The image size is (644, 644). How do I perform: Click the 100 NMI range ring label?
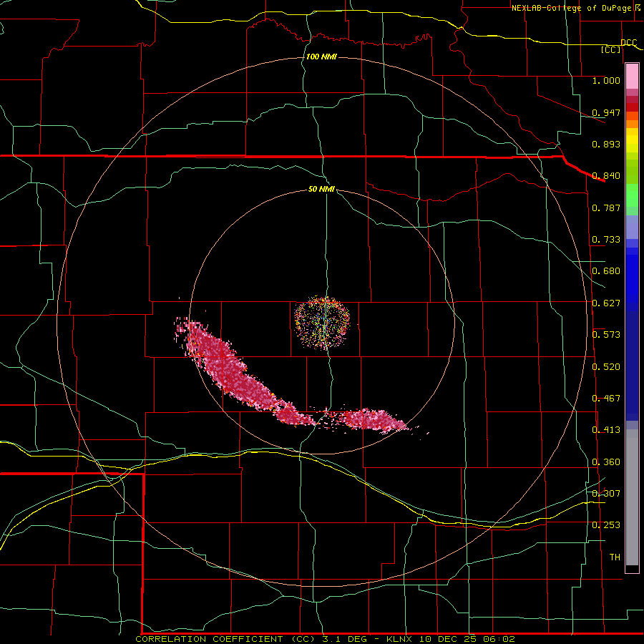coord(321,57)
